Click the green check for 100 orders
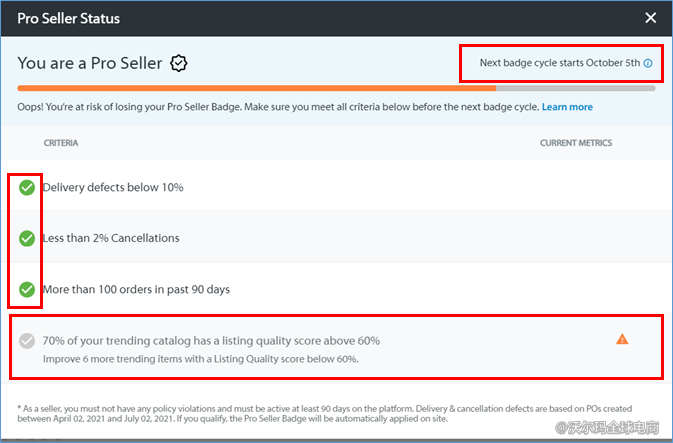Viewport: 673px width, 443px height. coord(27,289)
